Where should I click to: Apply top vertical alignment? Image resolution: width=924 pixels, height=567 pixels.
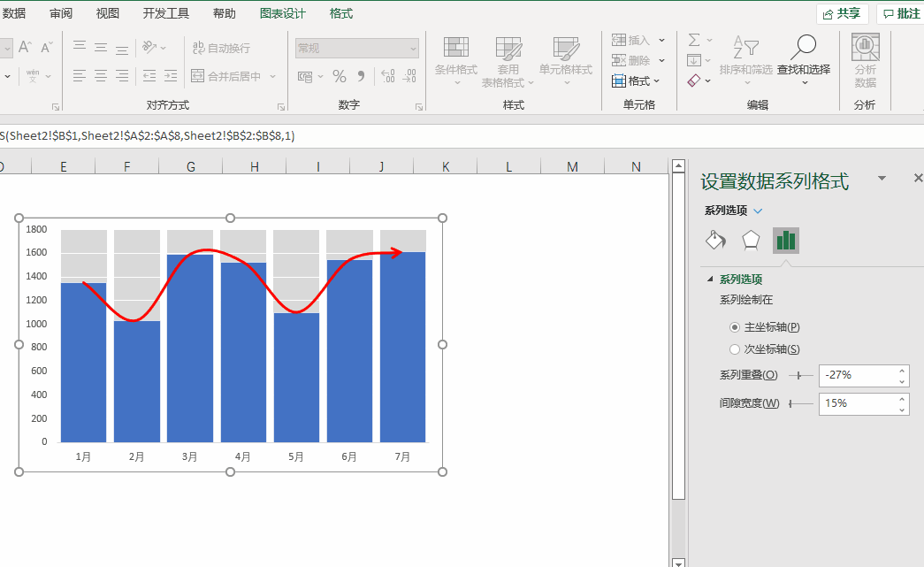click(80, 47)
